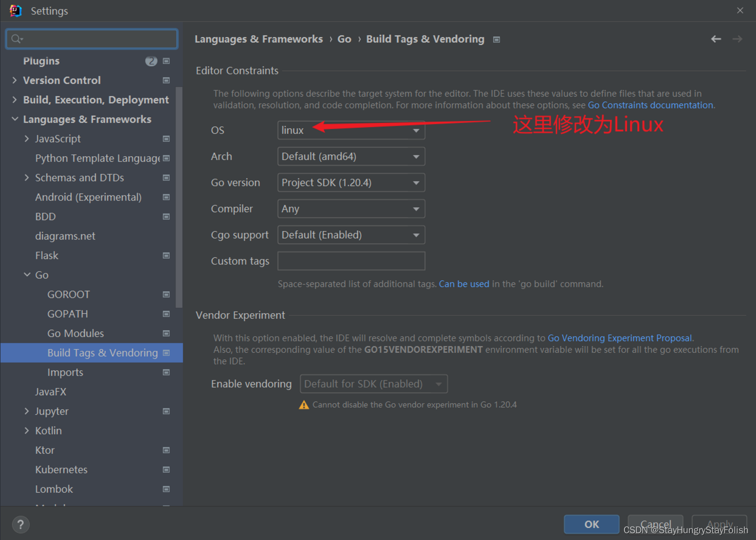The height and width of the screenshot is (540, 756).
Task: Open the diagrams.net settings page
Action: [65, 236]
